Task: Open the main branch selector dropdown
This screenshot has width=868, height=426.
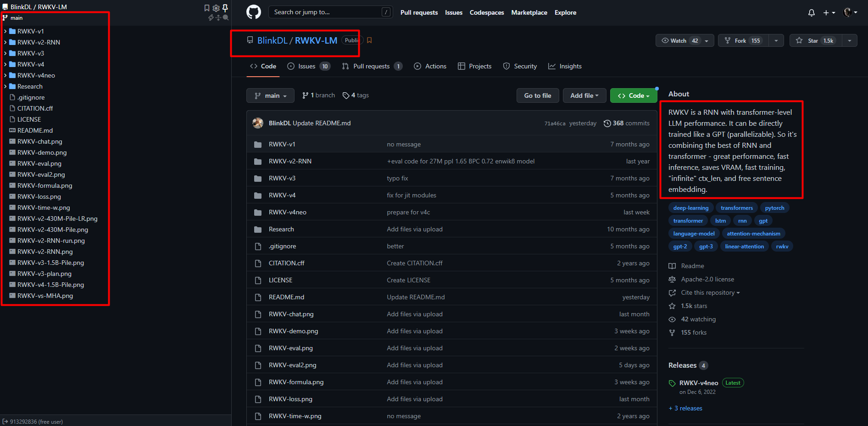Action: click(x=270, y=95)
